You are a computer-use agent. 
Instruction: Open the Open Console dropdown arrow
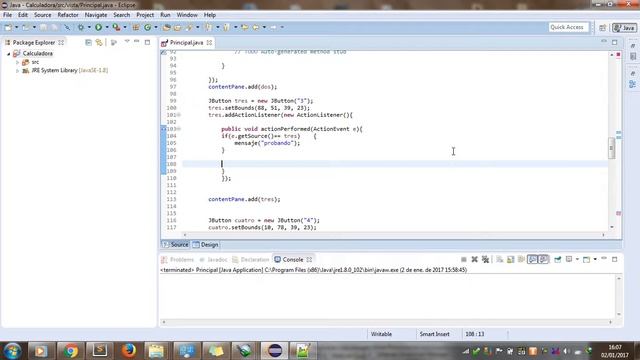click(x=595, y=260)
